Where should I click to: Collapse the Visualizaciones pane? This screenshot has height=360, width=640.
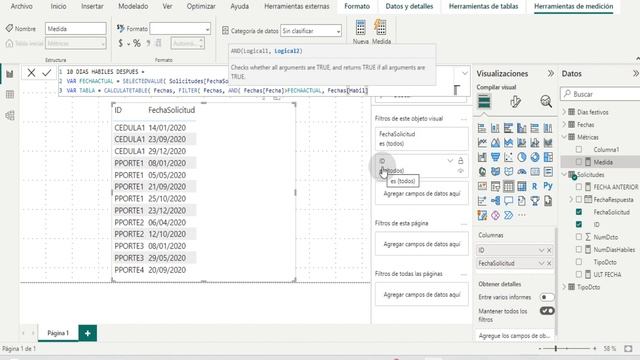coord(551,73)
